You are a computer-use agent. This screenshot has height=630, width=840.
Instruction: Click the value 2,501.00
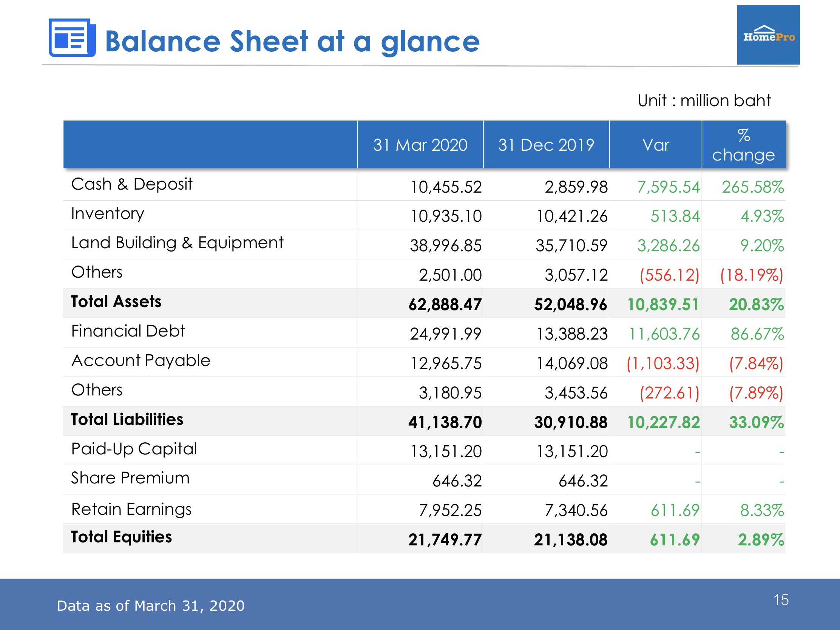click(450, 275)
